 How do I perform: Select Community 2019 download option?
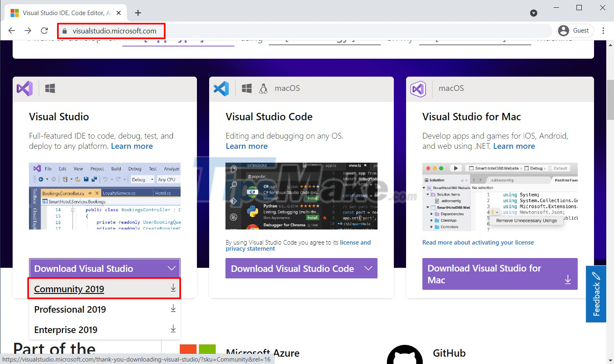(x=105, y=289)
